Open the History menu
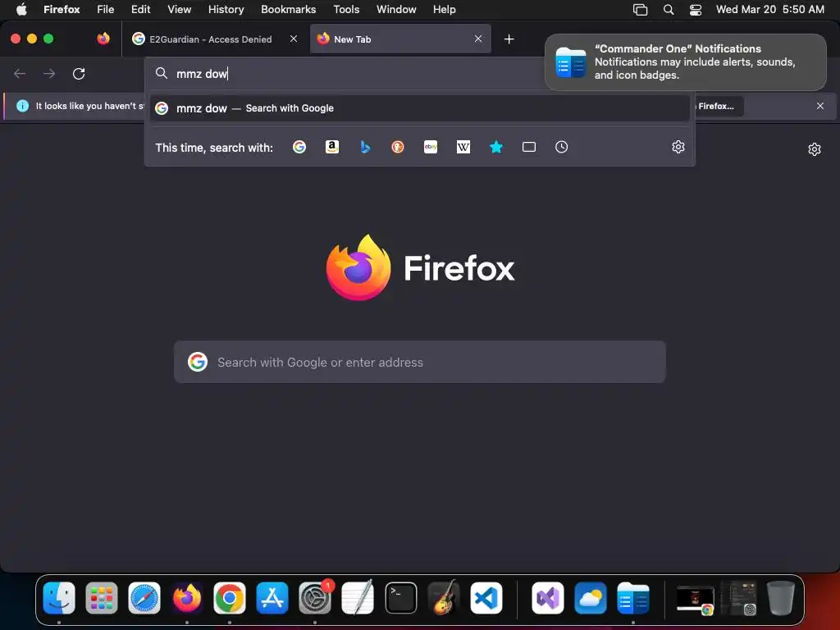The width and height of the screenshot is (840, 630). (226, 9)
